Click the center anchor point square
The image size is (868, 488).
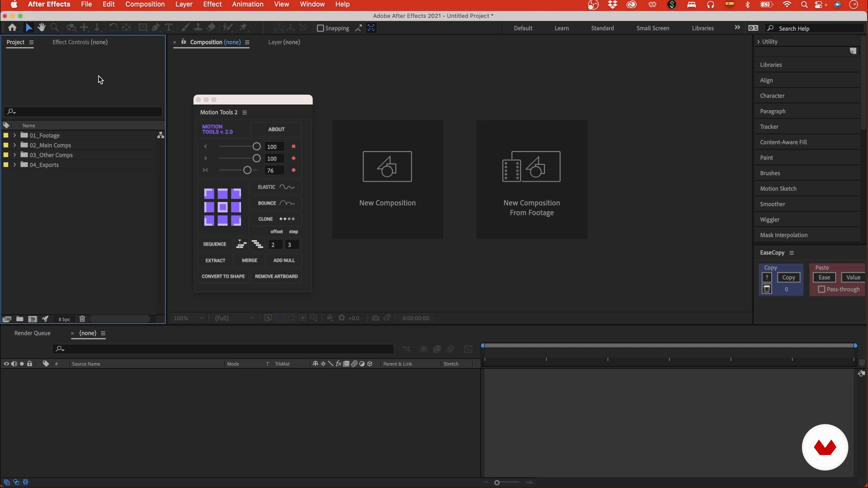point(222,207)
